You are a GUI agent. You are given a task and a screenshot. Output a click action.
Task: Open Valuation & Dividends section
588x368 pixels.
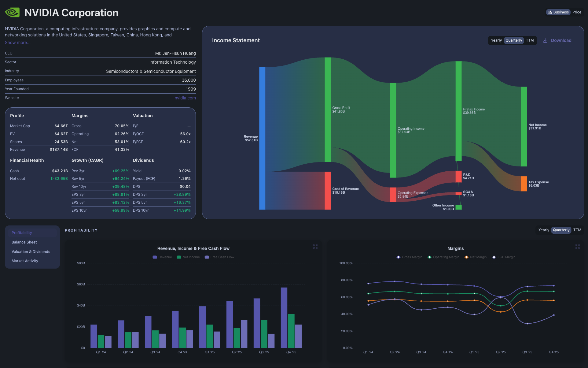click(31, 251)
